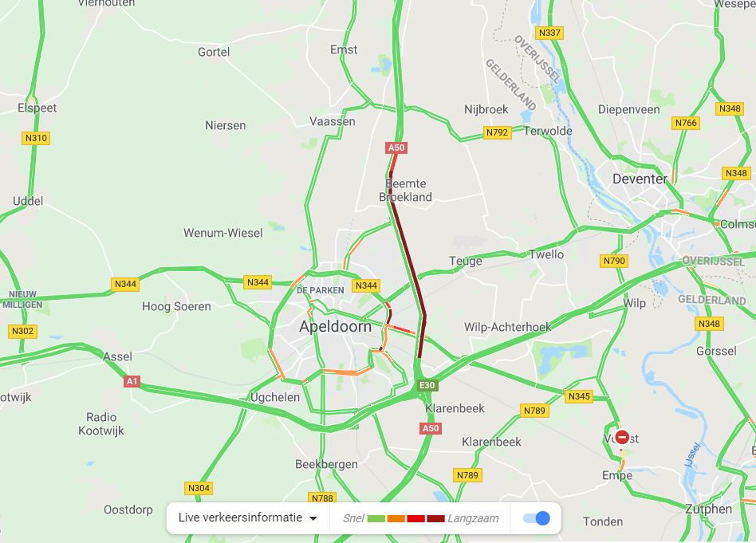The image size is (756, 543).
Task: Click the N345 road marker near Klarenbeek
Action: tap(579, 396)
